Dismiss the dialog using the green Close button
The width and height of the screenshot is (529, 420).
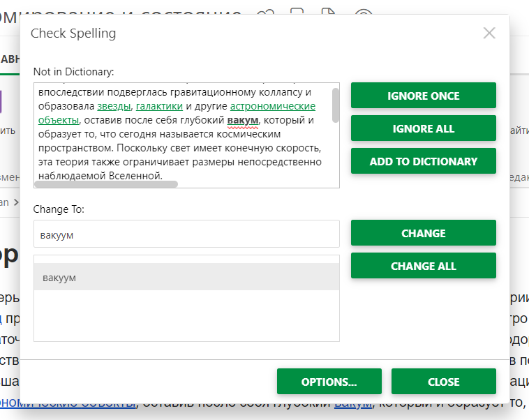443,382
